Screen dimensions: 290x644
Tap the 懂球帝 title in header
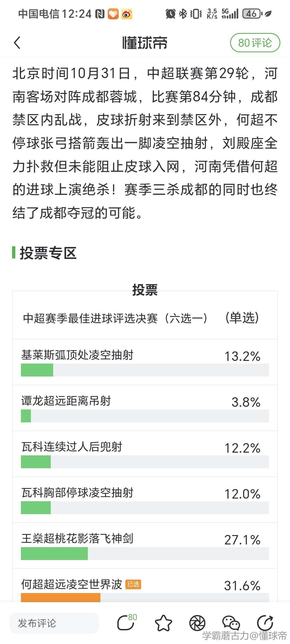pos(145,43)
